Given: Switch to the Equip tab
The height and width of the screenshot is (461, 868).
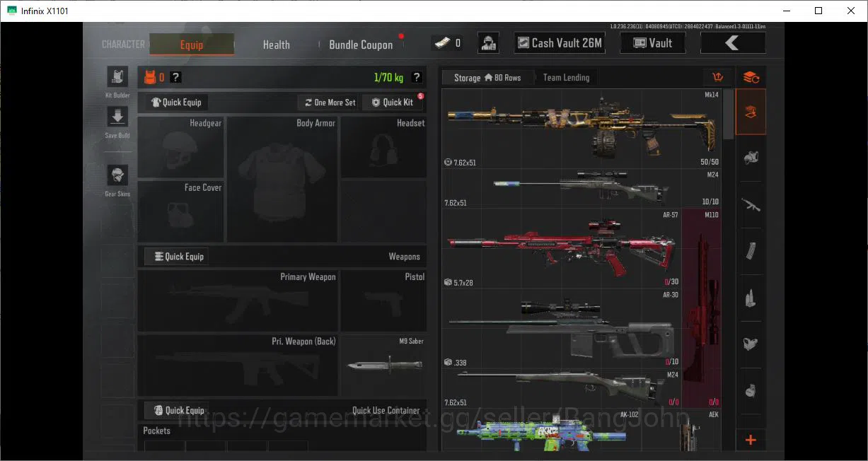Looking at the screenshot, I should point(192,45).
